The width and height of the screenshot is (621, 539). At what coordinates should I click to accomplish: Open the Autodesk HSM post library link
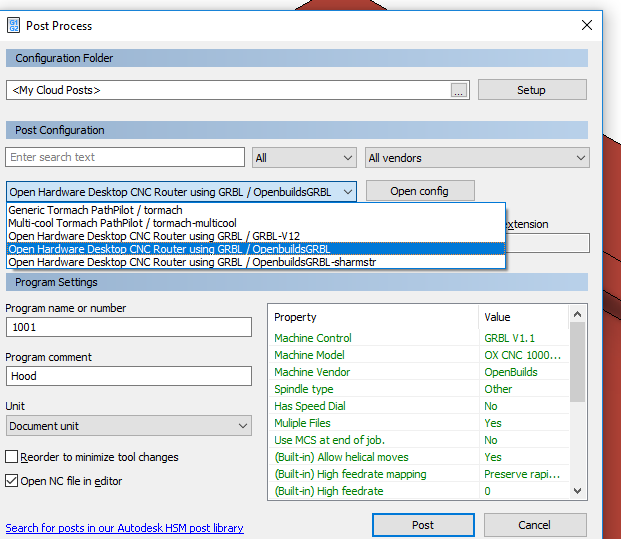click(x=124, y=528)
